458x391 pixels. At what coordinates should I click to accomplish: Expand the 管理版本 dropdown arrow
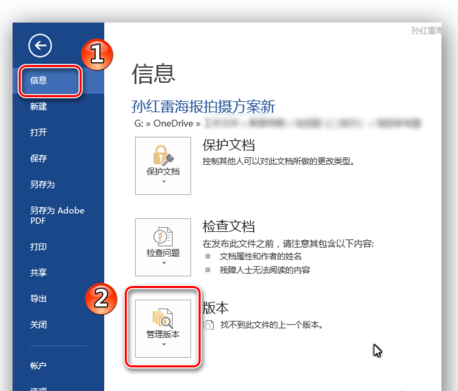(x=164, y=344)
